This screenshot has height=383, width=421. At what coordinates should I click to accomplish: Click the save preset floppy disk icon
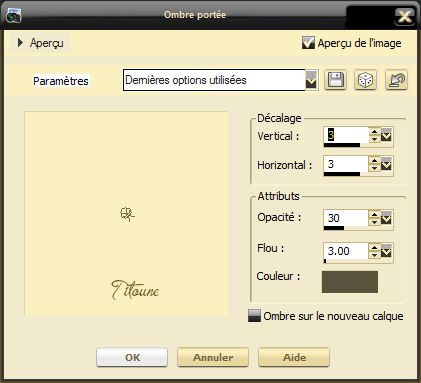click(336, 80)
